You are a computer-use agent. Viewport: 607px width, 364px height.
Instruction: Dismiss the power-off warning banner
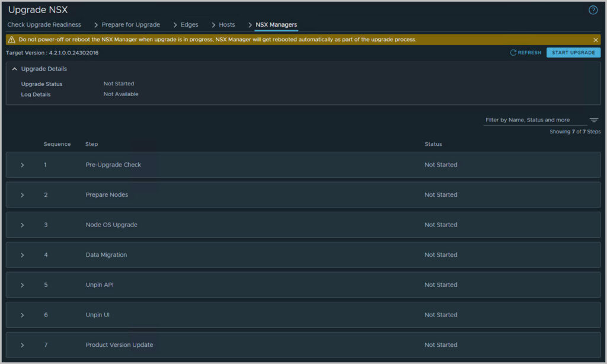(597, 39)
